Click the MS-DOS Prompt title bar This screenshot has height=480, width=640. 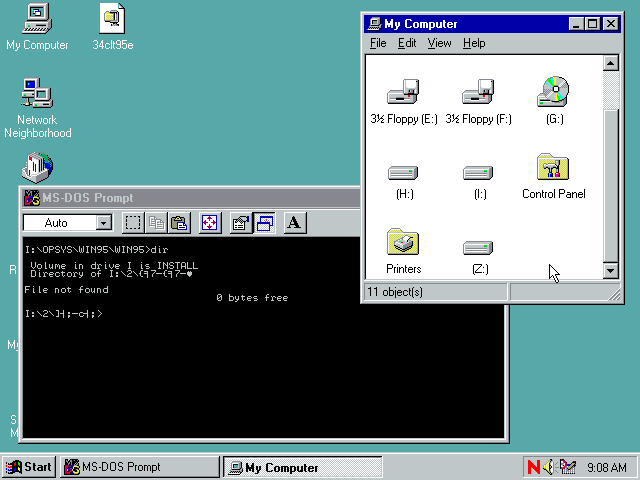click(191, 198)
